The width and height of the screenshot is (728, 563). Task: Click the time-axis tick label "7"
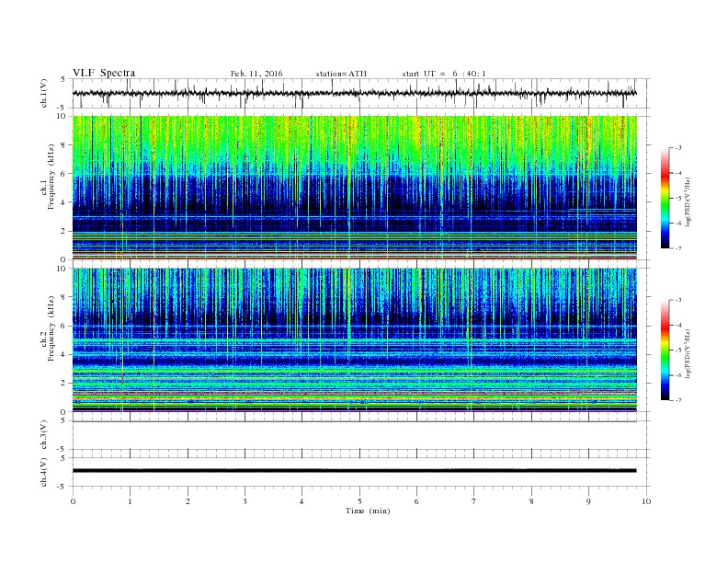[x=474, y=501]
